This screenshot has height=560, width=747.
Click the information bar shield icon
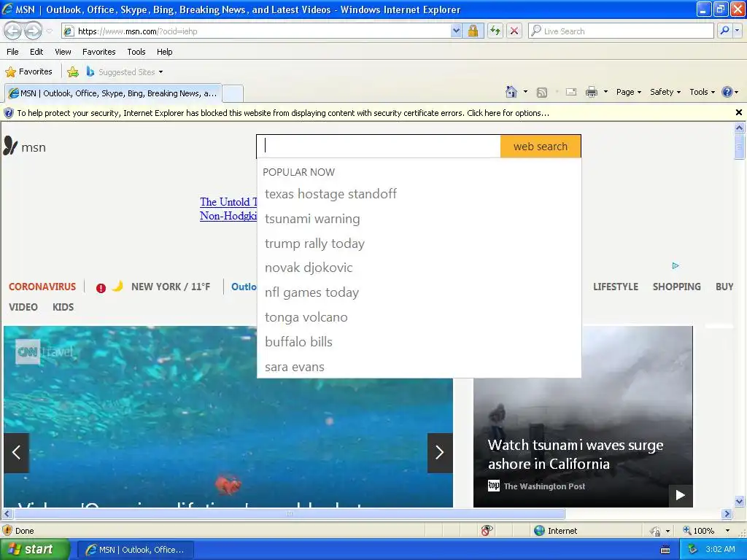pos(9,113)
